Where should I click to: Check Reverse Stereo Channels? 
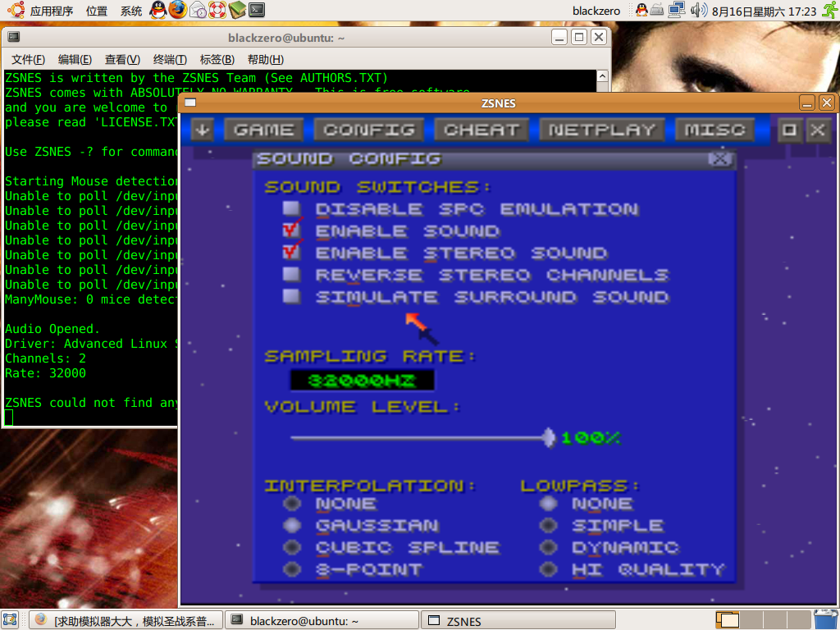click(291, 274)
